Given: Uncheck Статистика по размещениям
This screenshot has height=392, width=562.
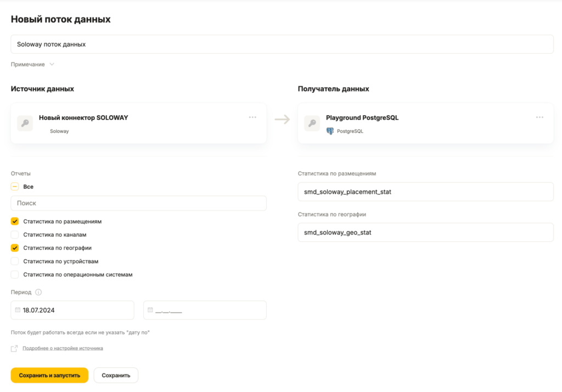Looking at the screenshot, I should tap(15, 221).
